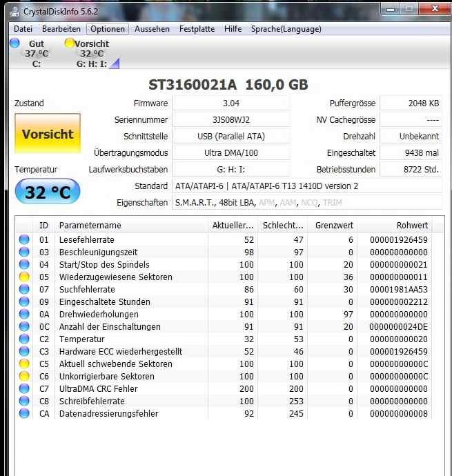Click status icon of Eingeschaltete Stunden row

pos(24,301)
